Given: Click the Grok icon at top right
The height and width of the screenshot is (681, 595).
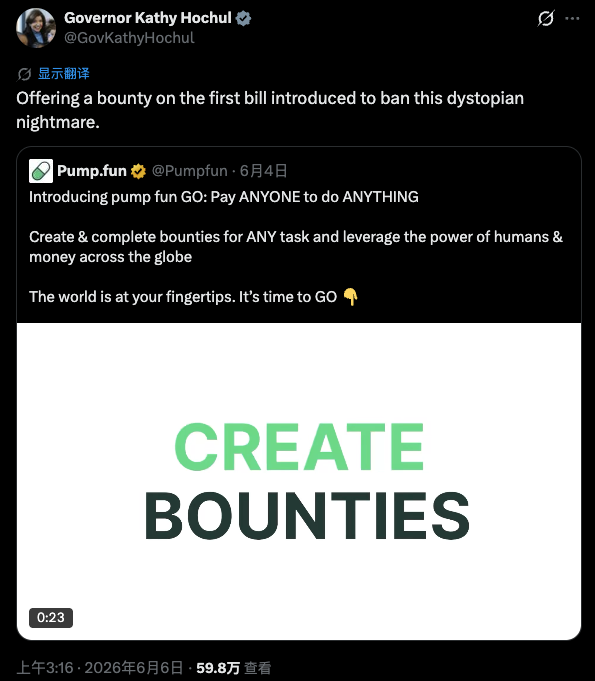Looking at the screenshot, I should coord(546,18).
